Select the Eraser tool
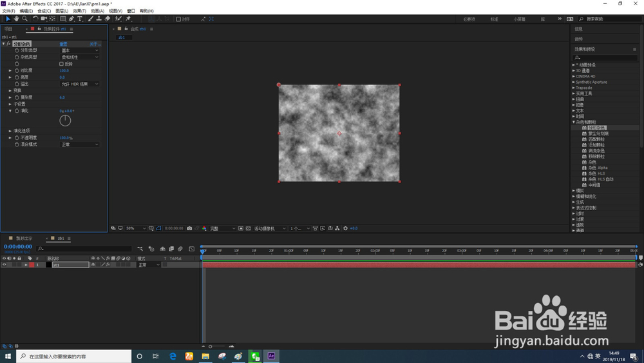The width and height of the screenshot is (644, 363). tap(108, 19)
